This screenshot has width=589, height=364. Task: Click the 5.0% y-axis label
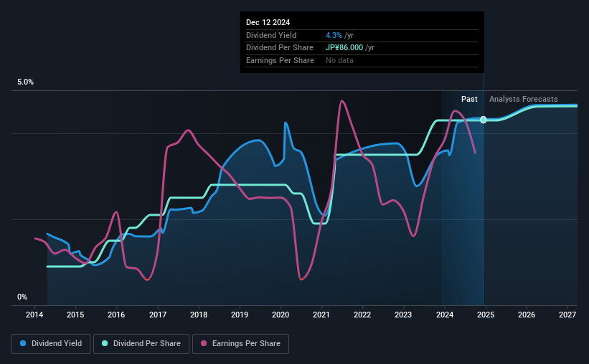click(x=26, y=82)
